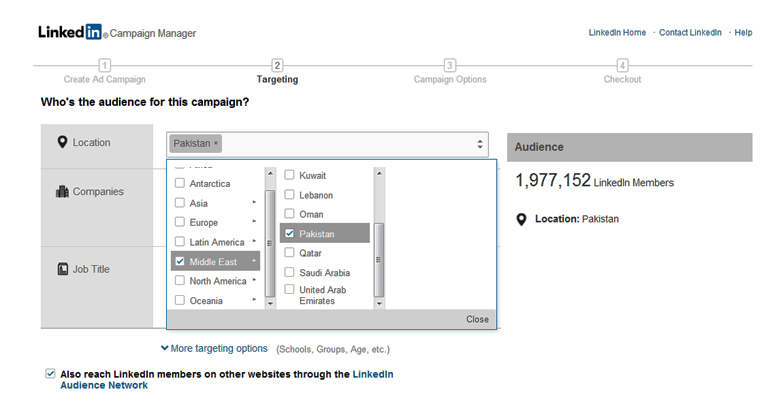Expand the Middle East submenu arrow
This screenshot has height=407, width=780.
pyautogui.click(x=254, y=261)
